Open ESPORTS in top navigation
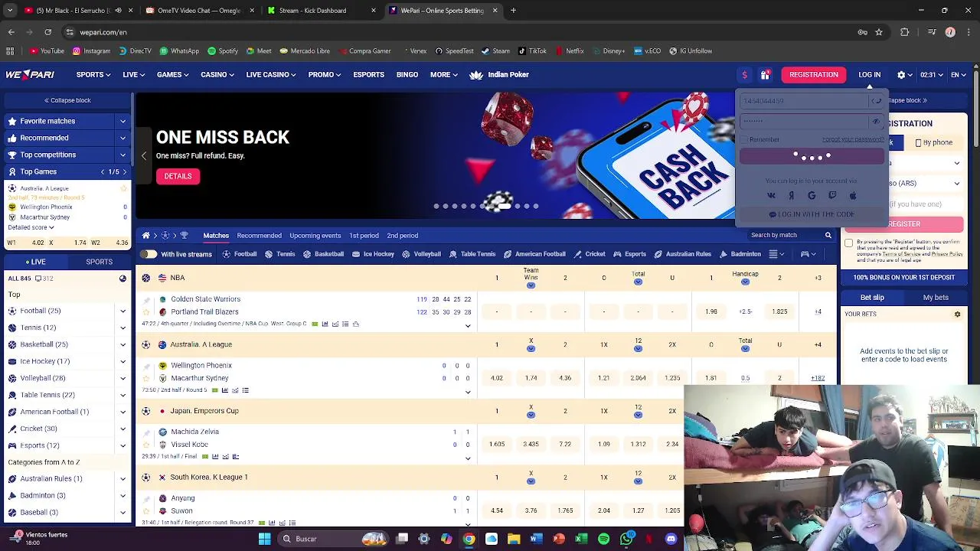The height and width of the screenshot is (551, 980). coord(368,75)
